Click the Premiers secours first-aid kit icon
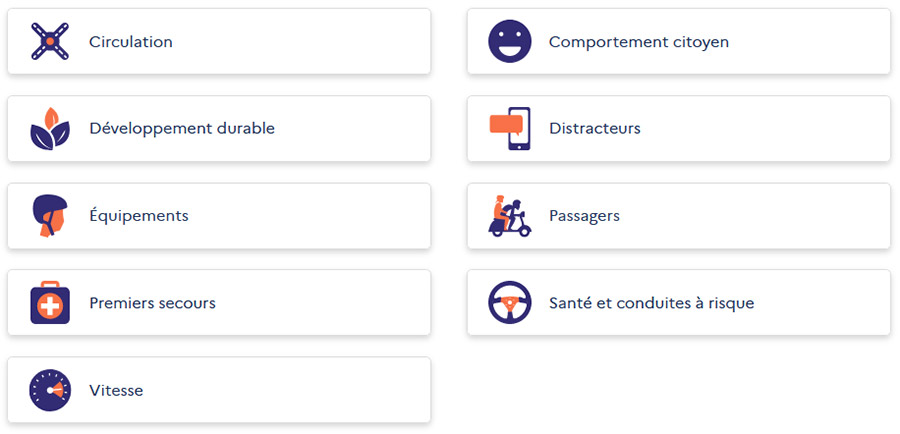 coord(50,303)
